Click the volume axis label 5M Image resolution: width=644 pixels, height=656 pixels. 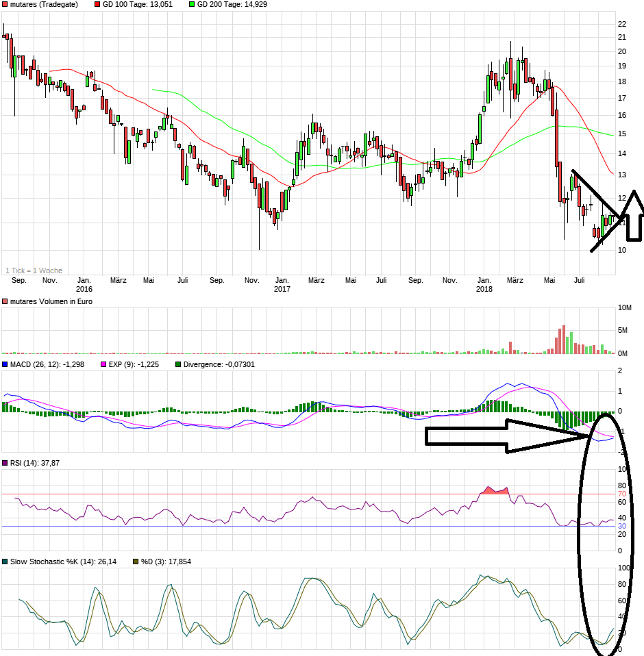(623, 331)
